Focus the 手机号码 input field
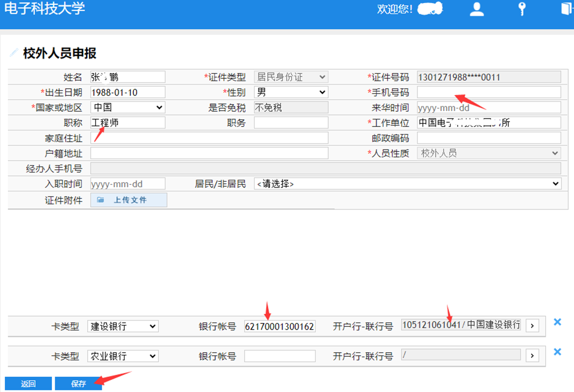 click(x=488, y=92)
